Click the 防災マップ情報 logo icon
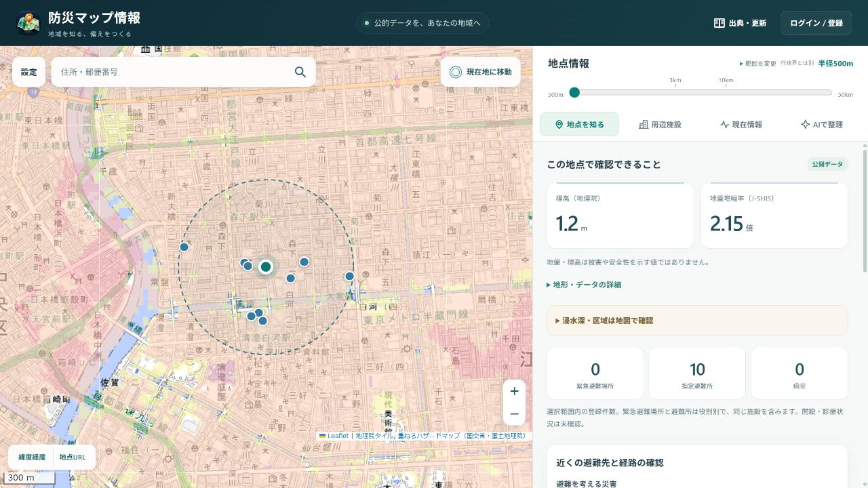Image resolution: width=868 pixels, height=488 pixels. tap(28, 23)
